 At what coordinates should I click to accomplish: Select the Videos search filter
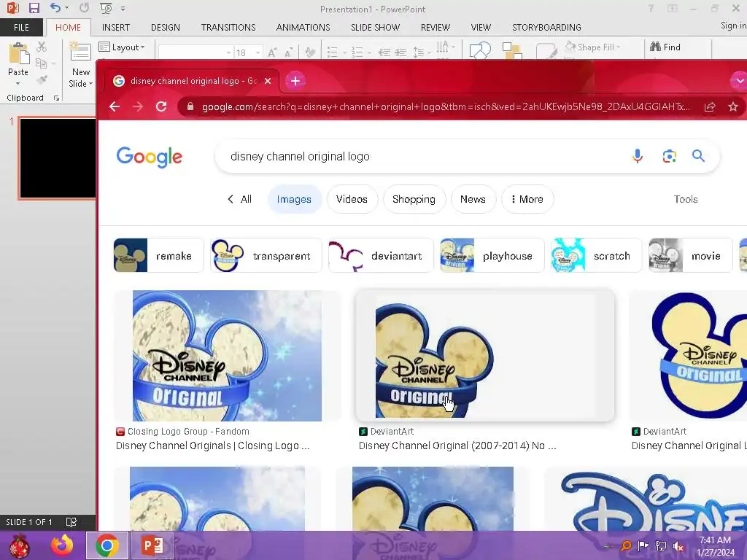pyautogui.click(x=352, y=199)
